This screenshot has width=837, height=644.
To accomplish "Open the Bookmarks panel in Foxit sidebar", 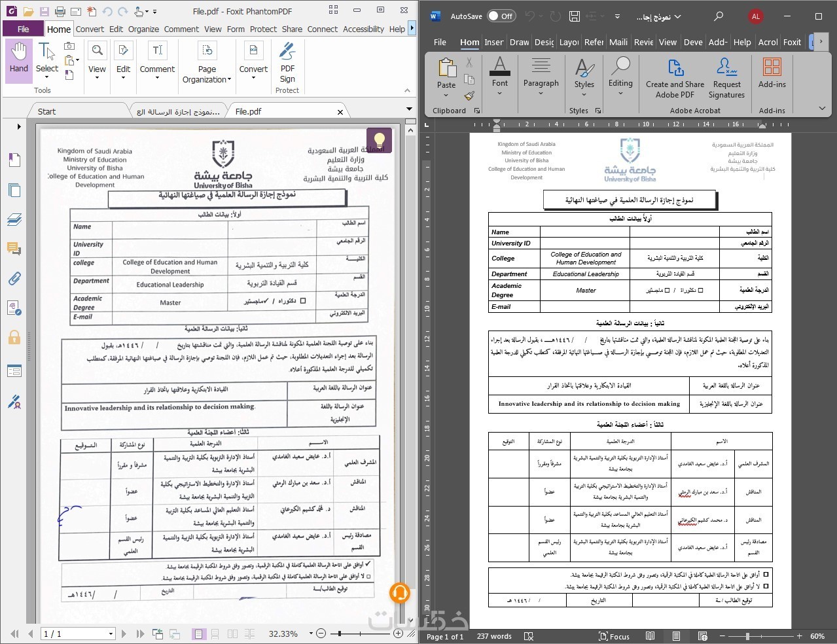I will pos(14,160).
